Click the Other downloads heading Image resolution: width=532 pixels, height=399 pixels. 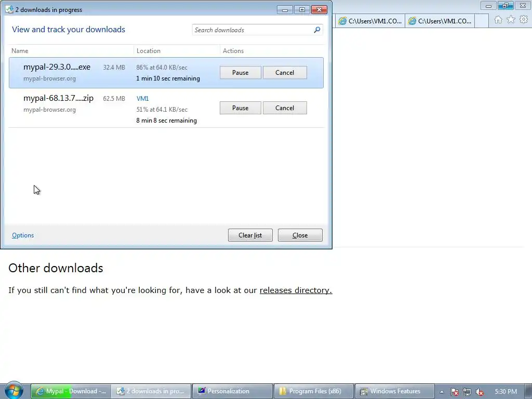coord(56,268)
